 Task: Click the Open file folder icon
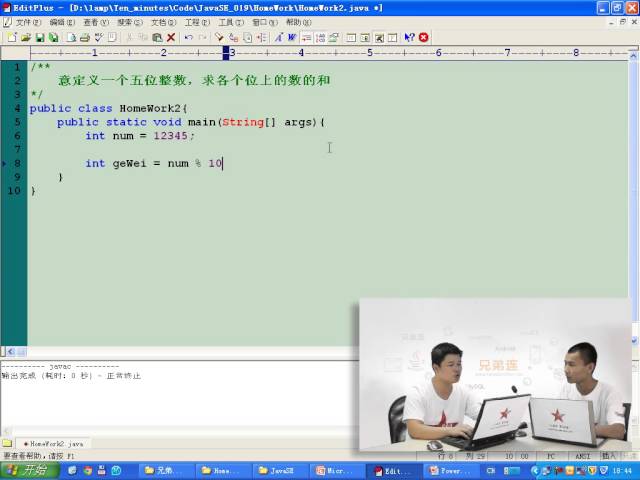pyautogui.click(x=26, y=38)
